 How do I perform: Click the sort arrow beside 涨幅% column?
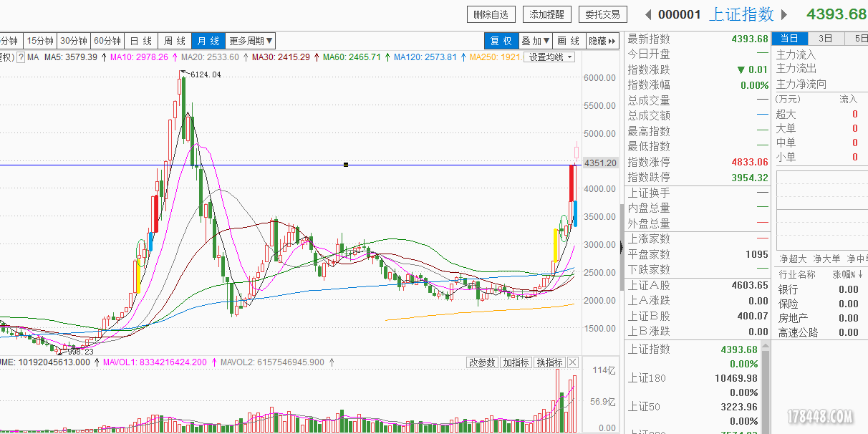click(x=862, y=274)
